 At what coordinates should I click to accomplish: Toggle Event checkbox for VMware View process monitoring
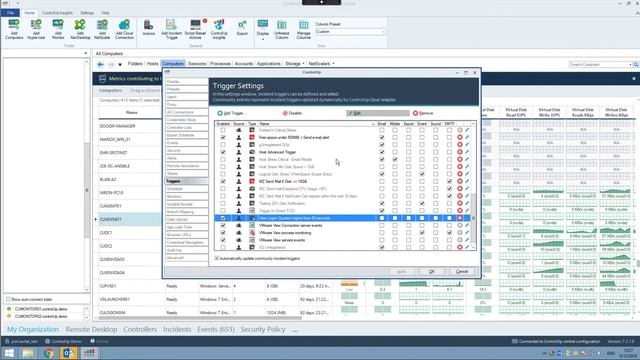[422, 233]
